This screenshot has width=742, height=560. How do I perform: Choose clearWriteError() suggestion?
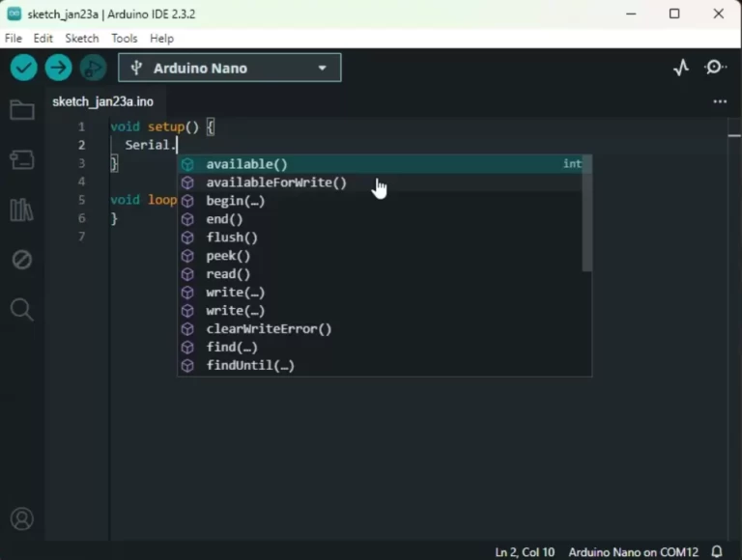pos(381,328)
